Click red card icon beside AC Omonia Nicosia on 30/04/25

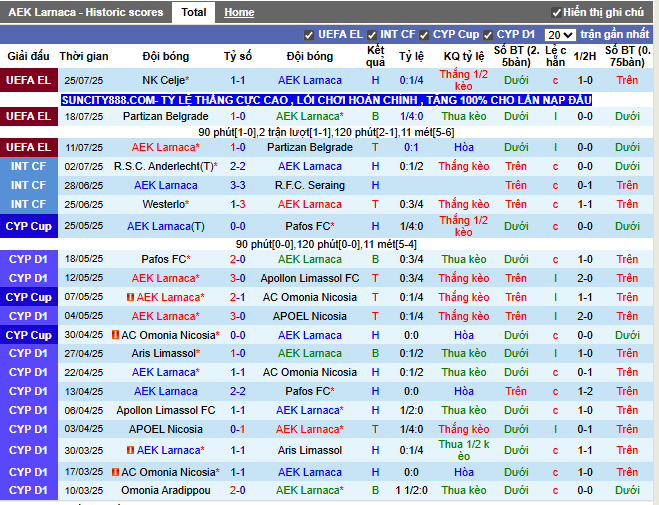click(115, 335)
